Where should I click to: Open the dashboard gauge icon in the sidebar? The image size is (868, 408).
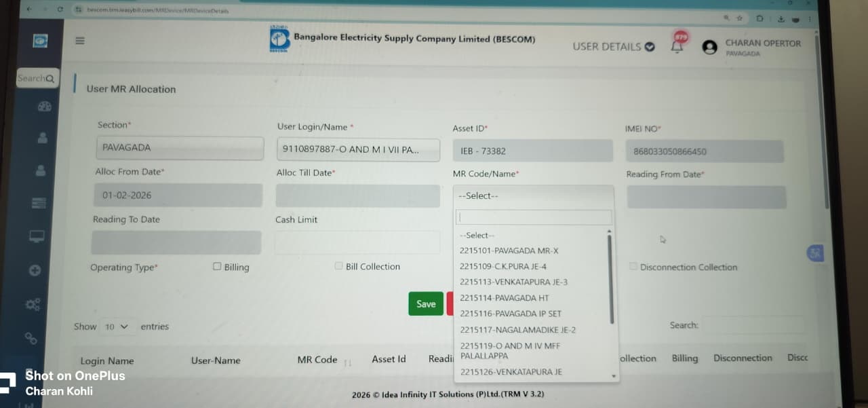pyautogui.click(x=45, y=106)
